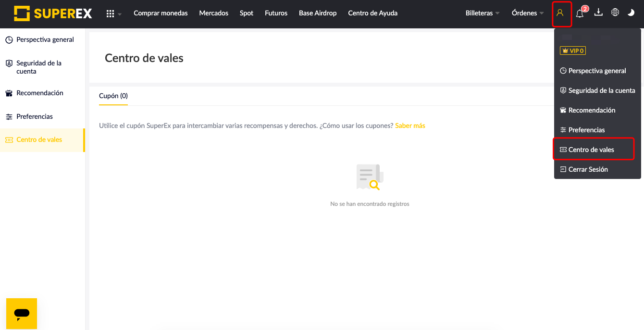Click the VIP 0 badge

point(573,51)
